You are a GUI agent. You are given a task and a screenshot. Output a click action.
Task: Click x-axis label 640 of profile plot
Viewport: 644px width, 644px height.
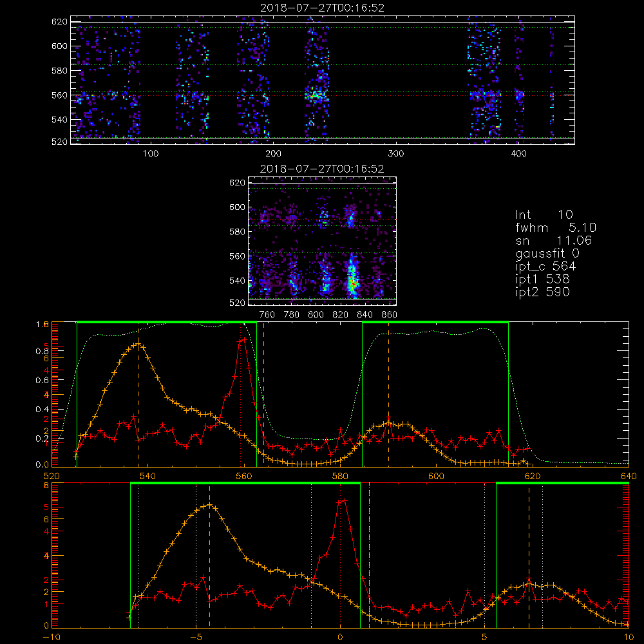tap(629, 476)
